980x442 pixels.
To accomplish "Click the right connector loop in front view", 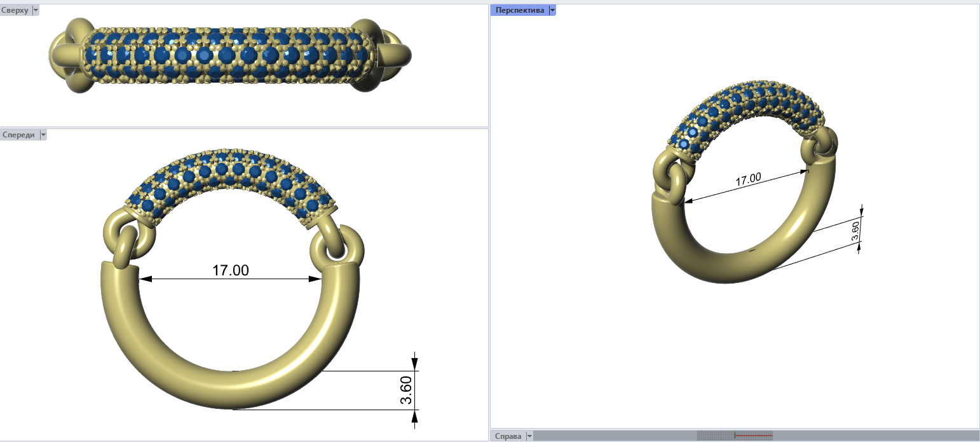I will 338,247.
